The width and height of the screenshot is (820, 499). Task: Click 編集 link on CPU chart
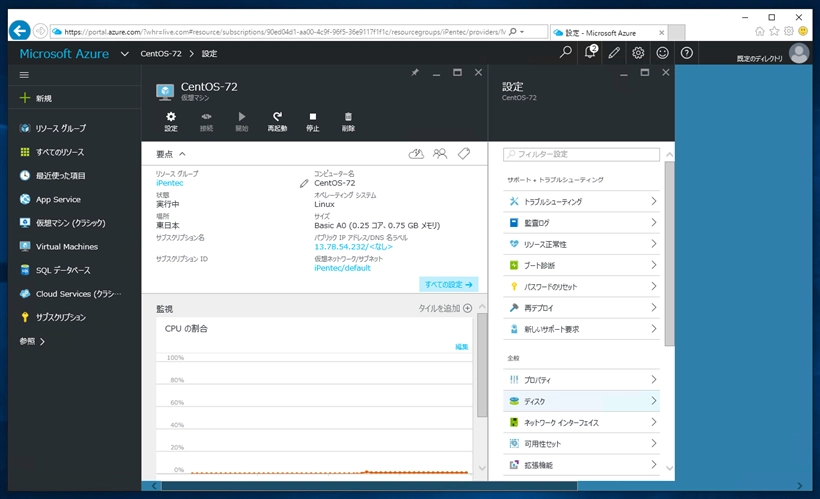point(461,347)
